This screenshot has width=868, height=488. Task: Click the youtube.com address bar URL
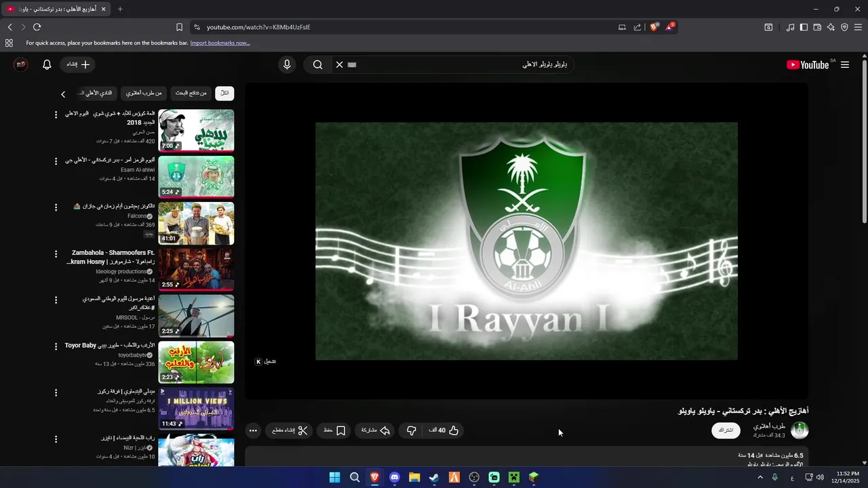tap(258, 27)
